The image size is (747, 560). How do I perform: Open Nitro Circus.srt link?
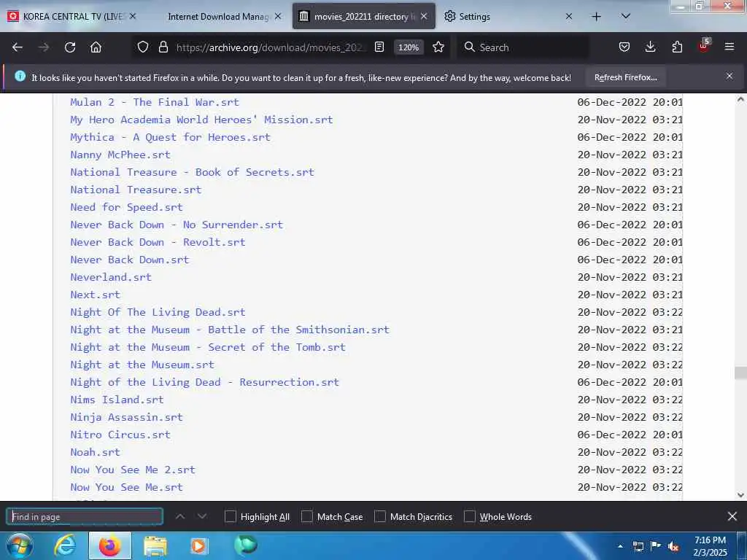pyautogui.click(x=120, y=435)
